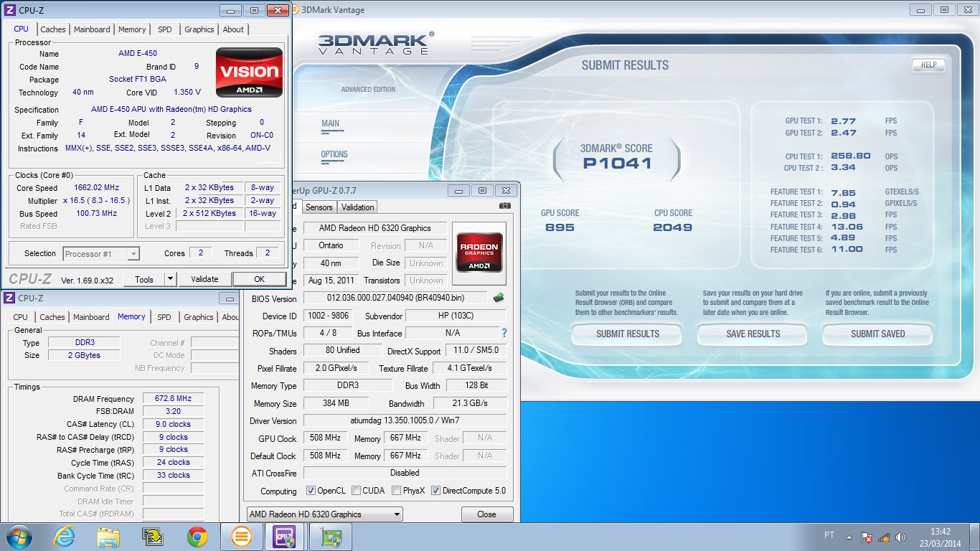Open the volume control tray icon
This screenshot has height=551, width=980.
pos(900,537)
